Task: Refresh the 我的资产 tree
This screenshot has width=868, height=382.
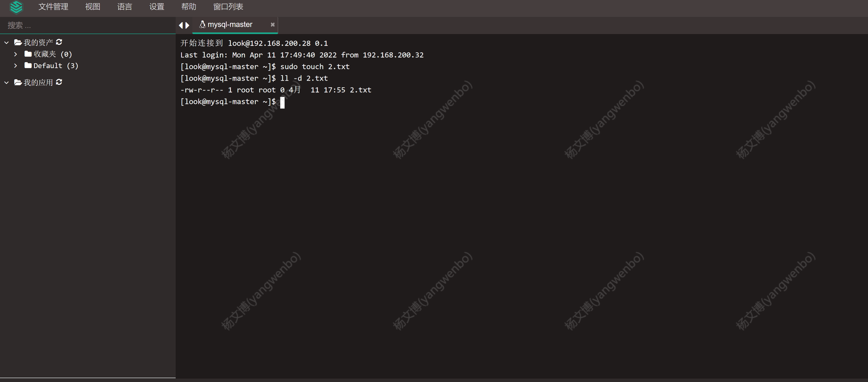Action: [59, 42]
